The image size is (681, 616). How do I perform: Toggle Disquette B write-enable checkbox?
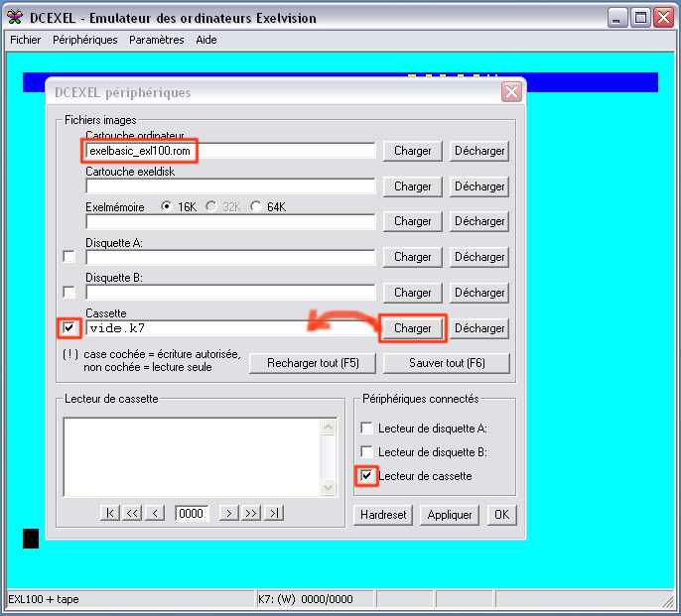(69, 292)
